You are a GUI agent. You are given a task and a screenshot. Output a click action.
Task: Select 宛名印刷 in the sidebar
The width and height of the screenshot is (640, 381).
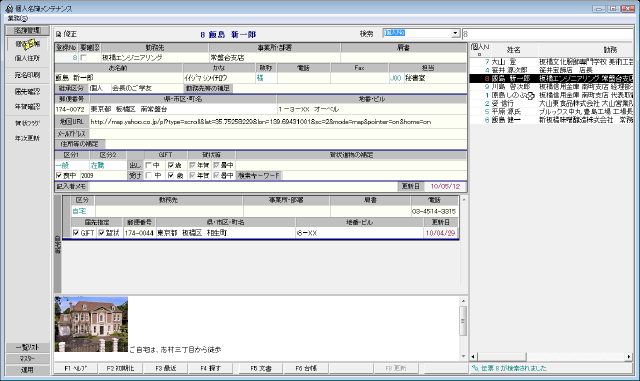28,75
